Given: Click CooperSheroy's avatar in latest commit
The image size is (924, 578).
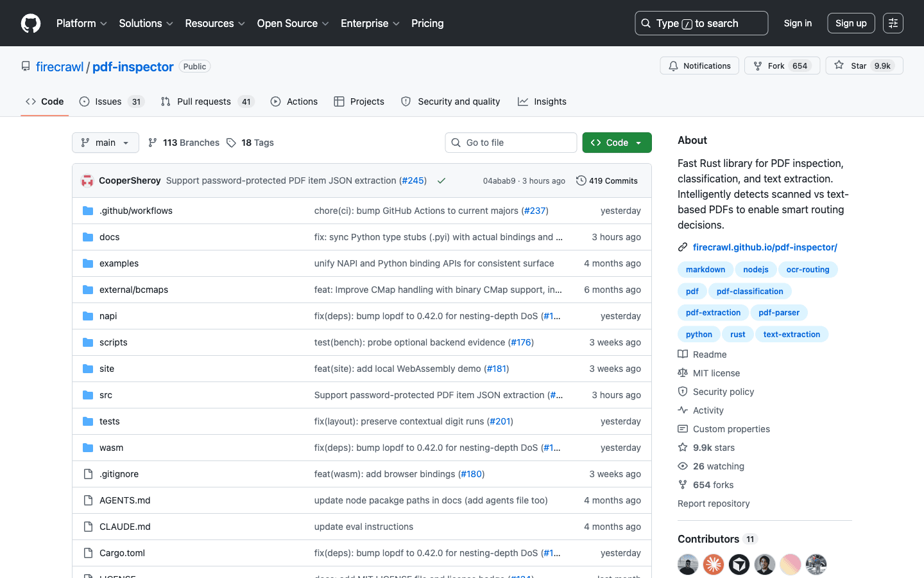Looking at the screenshot, I should pyautogui.click(x=87, y=180).
